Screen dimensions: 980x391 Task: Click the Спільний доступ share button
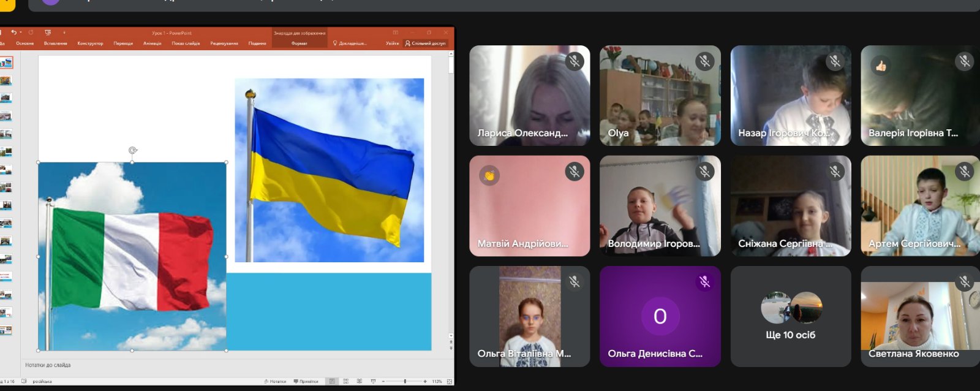[426, 44]
